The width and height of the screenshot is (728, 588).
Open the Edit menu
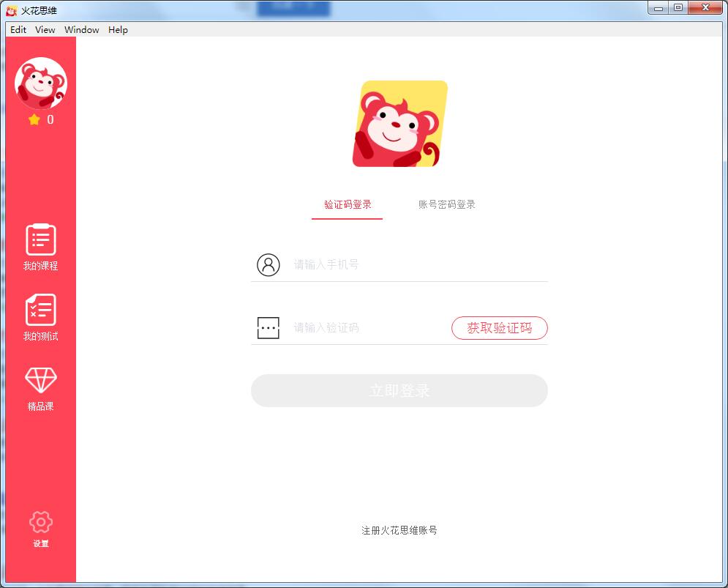pyautogui.click(x=18, y=29)
